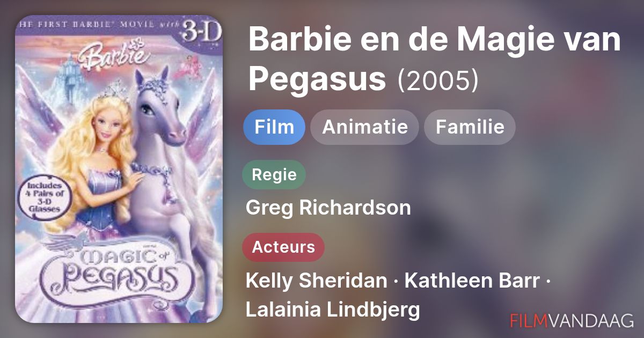Open actor Lalainia Lindbjerg's page

click(333, 310)
